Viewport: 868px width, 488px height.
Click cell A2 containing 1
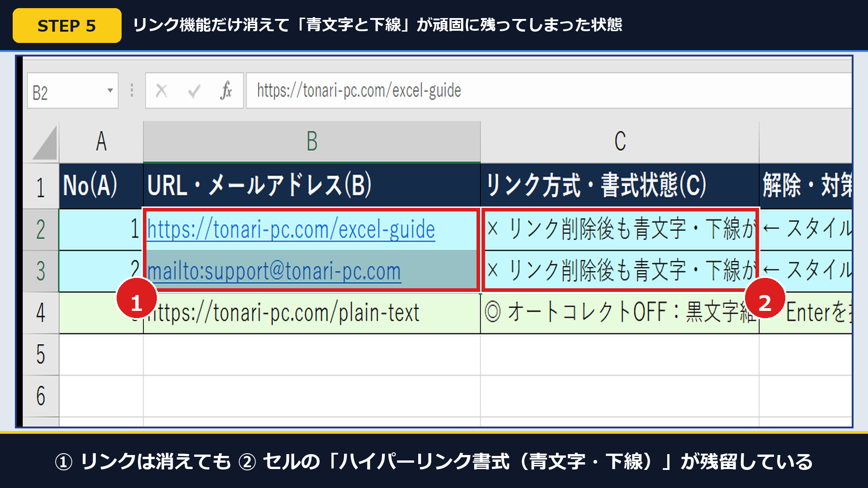pos(101,230)
